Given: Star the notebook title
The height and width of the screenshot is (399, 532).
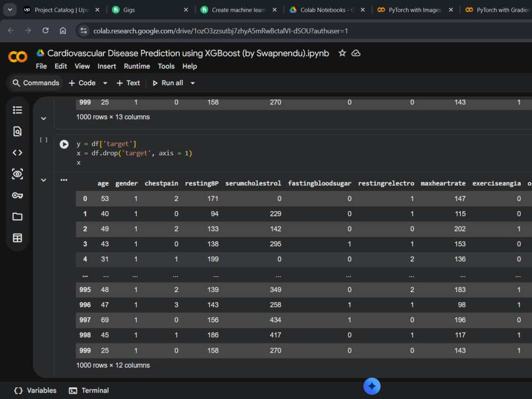Looking at the screenshot, I should (x=342, y=53).
